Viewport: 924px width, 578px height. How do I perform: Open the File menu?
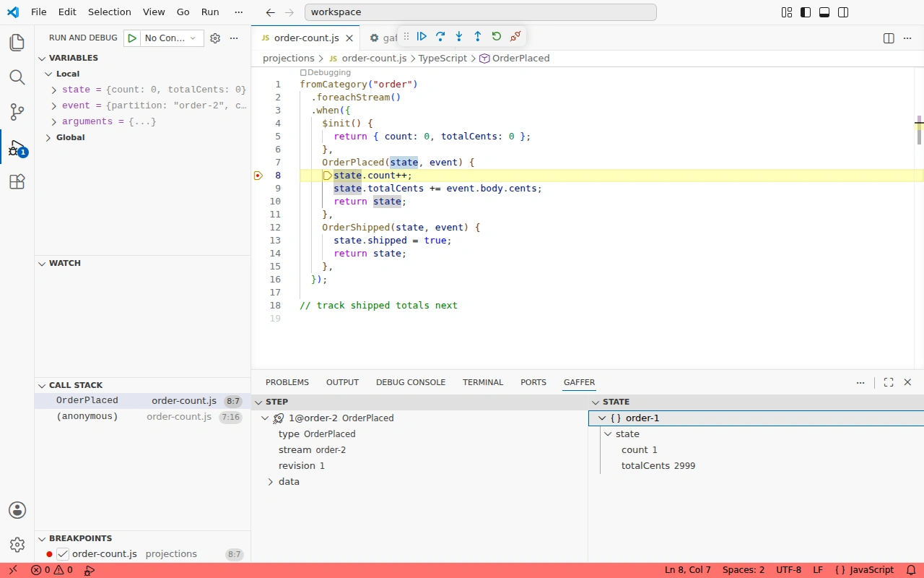(x=39, y=12)
